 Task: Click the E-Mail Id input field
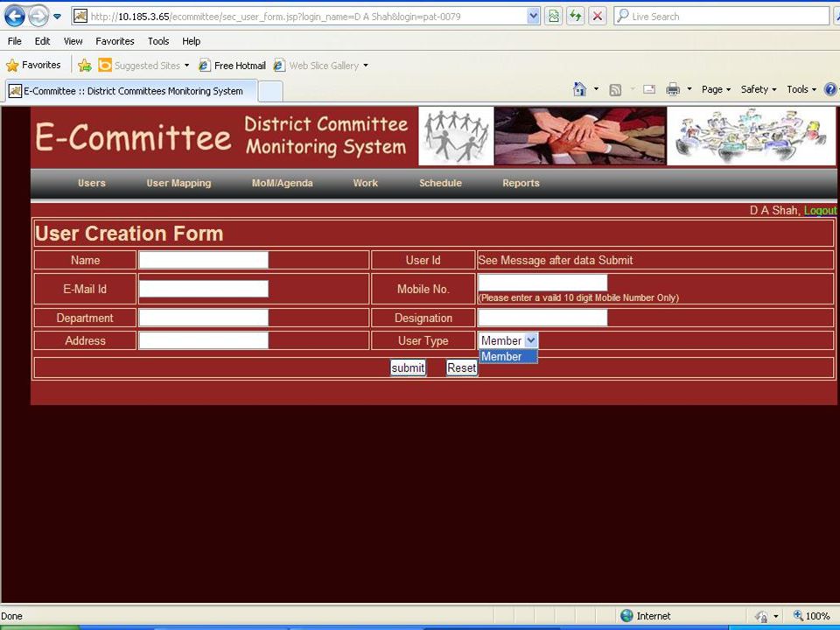pyautogui.click(x=204, y=289)
